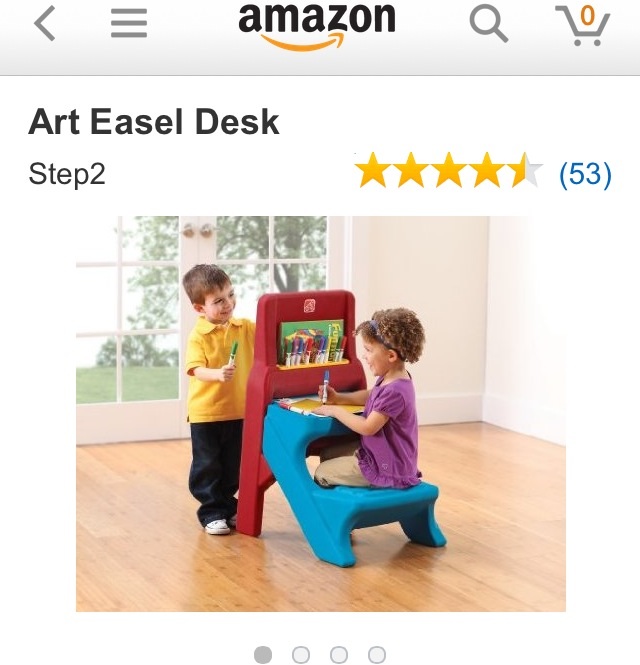The height and width of the screenshot is (665, 640).
Task: Tap the cart item count badge
Action: pos(587,16)
